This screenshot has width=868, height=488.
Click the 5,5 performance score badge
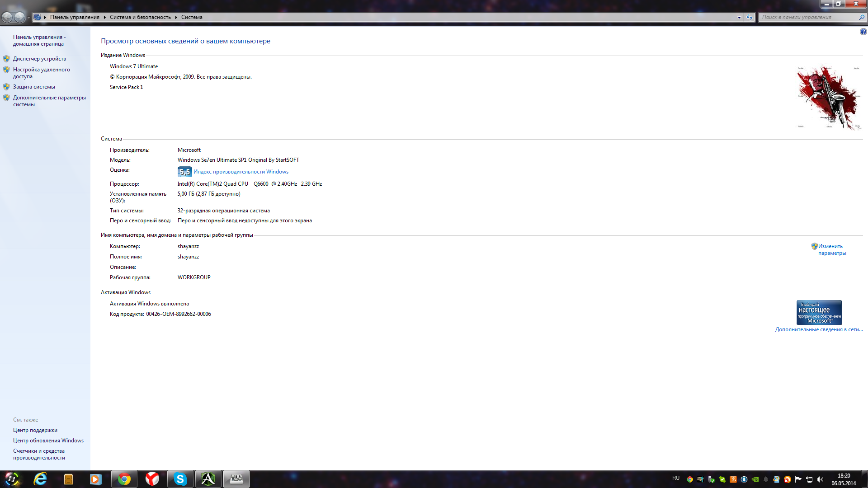[x=184, y=172]
